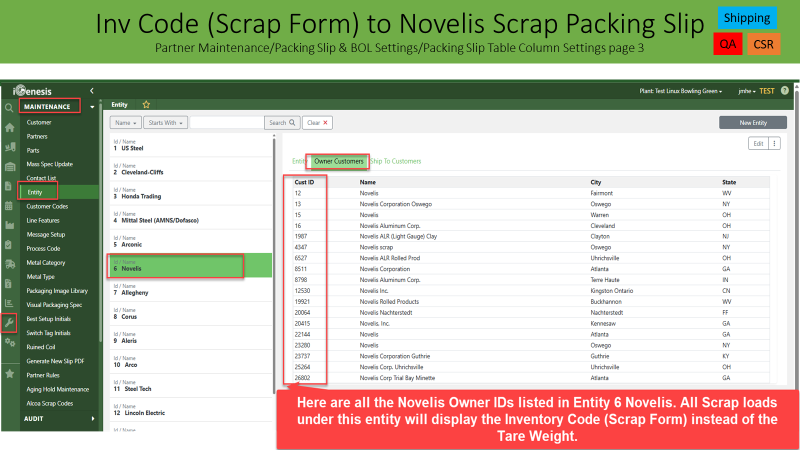Image resolution: width=800 pixels, height=450 pixels.
Task: Click the star favorites sidebar icon
Action: click(9, 374)
